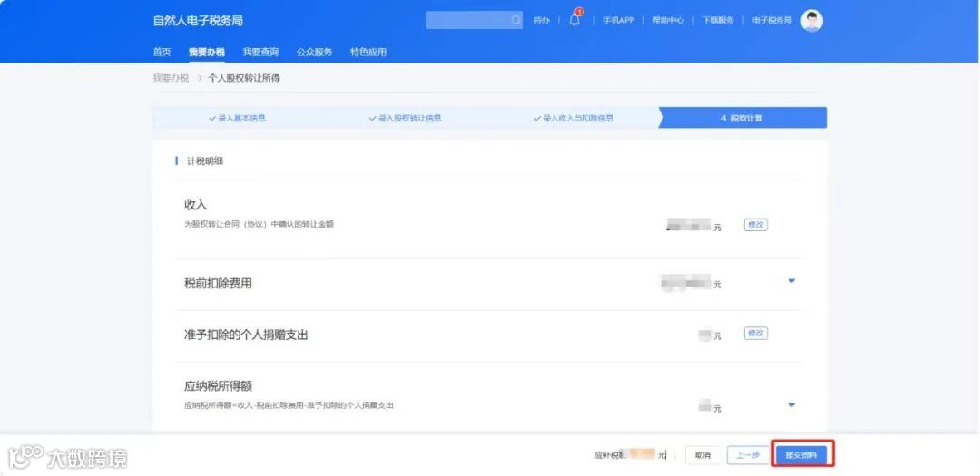
Task: Click 自然人电子税务局 title
Action: [x=198, y=21]
